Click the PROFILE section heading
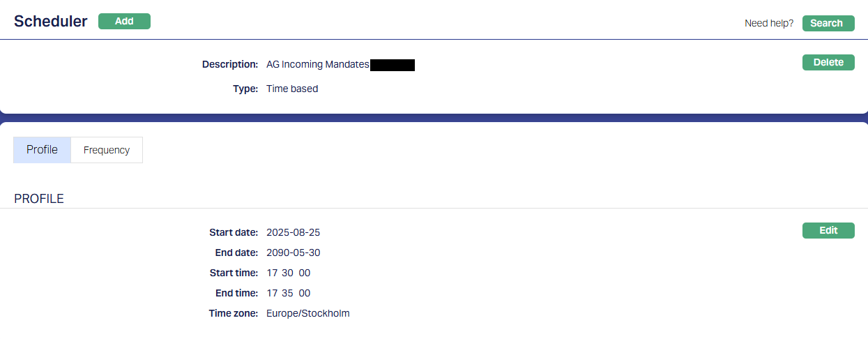The image size is (868, 339). coord(39,199)
